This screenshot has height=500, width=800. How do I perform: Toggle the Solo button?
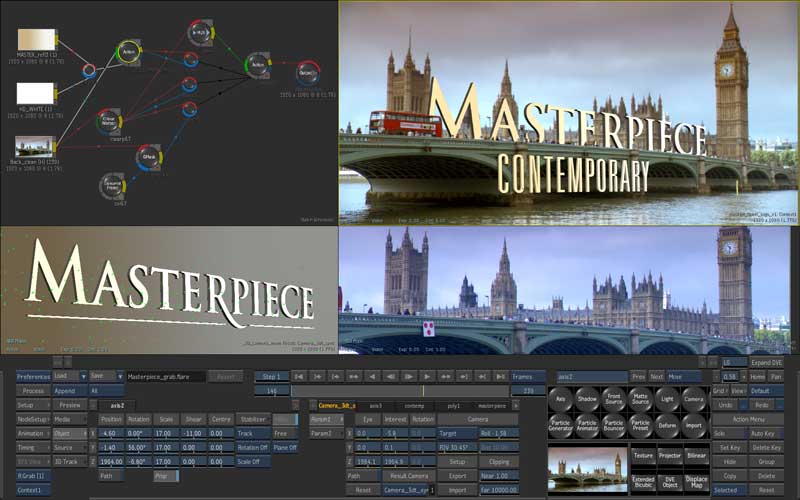729,433
